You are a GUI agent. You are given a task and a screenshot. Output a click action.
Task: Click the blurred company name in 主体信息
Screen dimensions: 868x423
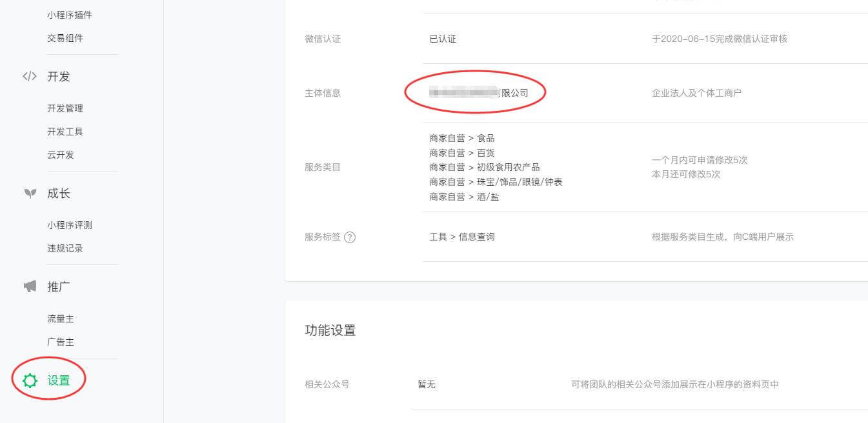(479, 93)
